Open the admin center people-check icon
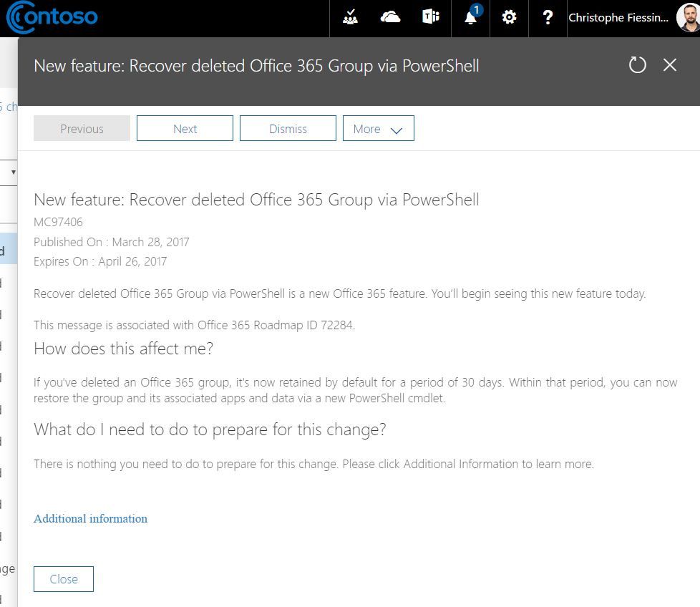The height and width of the screenshot is (607, 700). click(x=350, y=17)
